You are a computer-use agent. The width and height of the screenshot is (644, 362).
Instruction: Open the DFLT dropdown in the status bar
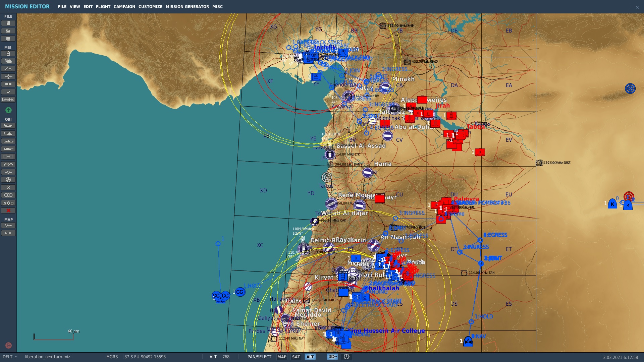[x=9, y=357]
